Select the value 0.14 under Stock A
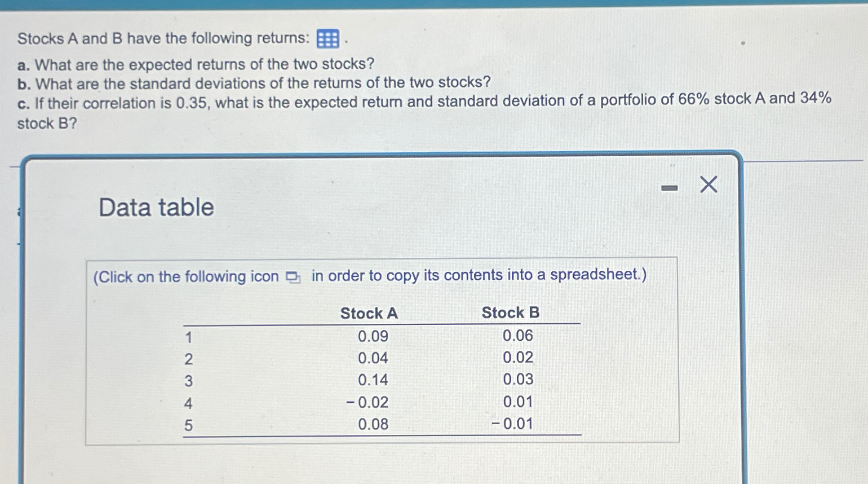 click(x=373, y=380)
